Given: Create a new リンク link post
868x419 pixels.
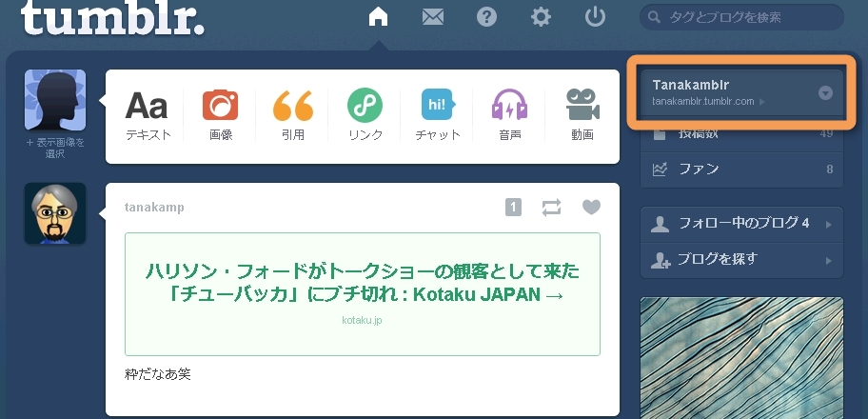Looking at the screenshot, I should pyautogui.click(x=365, y=116).
